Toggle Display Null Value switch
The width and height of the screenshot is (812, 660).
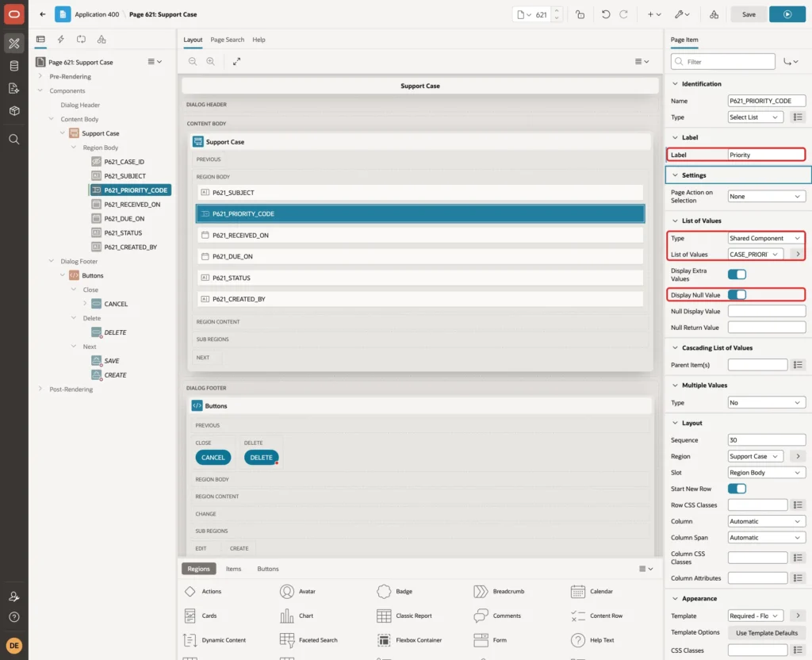point(737,295)
